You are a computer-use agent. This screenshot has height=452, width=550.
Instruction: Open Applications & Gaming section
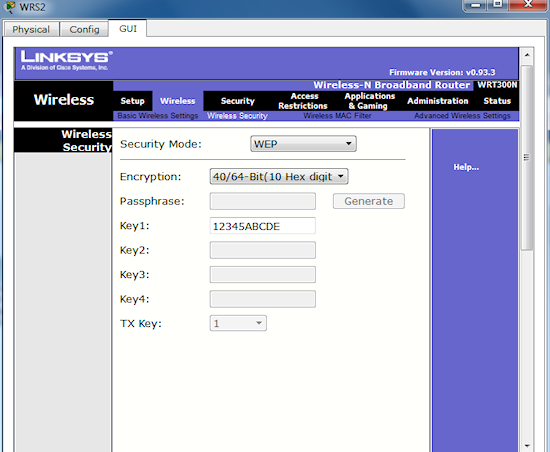pos(369,101)
